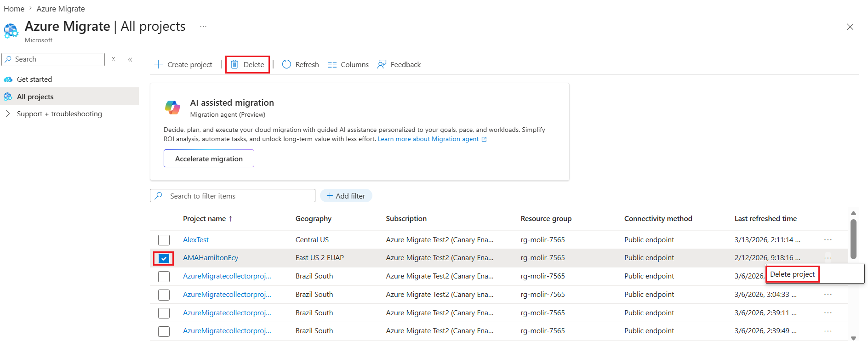Select the AlexTest project checkbox
This screenshot has height=341, width=868.
(x=164, y=240)
